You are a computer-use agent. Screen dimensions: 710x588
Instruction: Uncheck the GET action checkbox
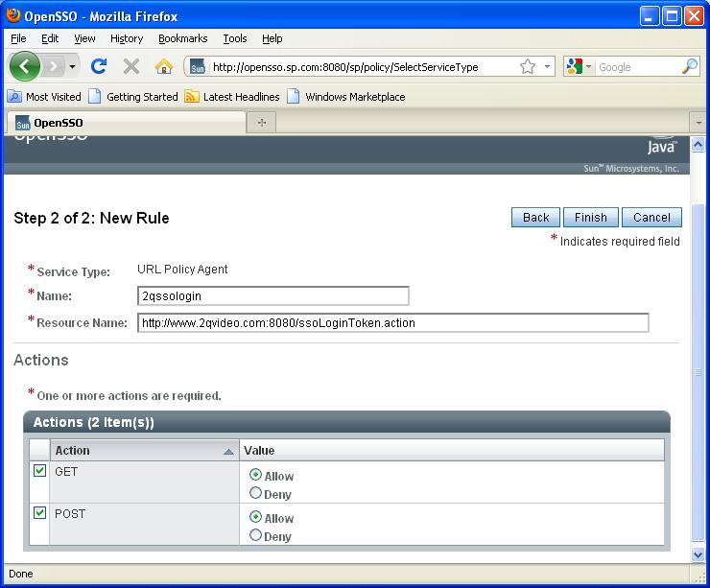tap(40, 470)
